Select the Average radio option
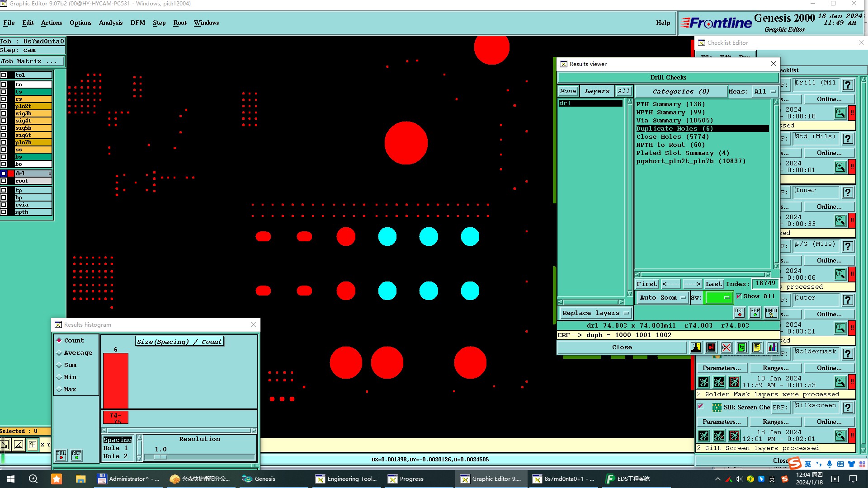The image size is (868, 488). (59, 353)
